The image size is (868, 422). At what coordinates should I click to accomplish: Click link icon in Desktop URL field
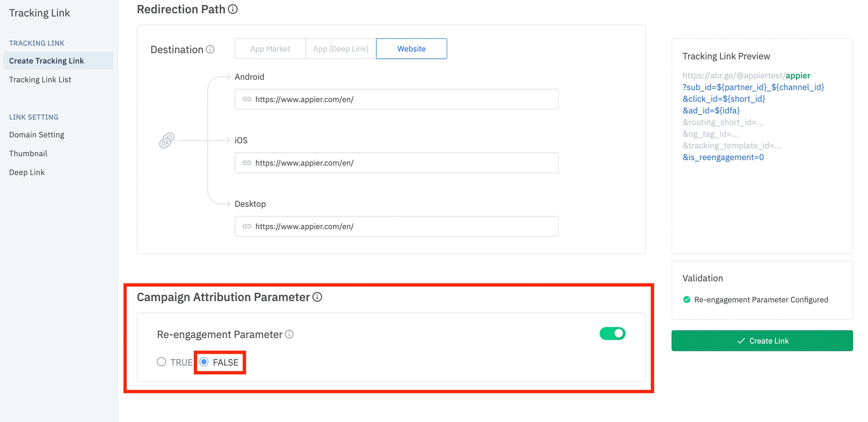tap(247, 226)
